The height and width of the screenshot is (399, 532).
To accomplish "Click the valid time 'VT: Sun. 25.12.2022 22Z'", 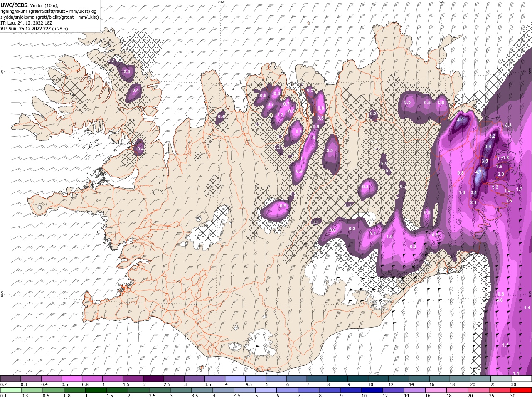I will (26, 29).
